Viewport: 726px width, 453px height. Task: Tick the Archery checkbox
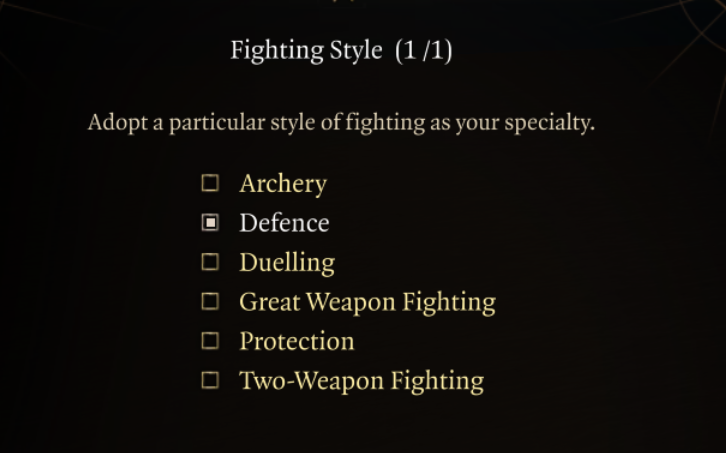(210, 183)
